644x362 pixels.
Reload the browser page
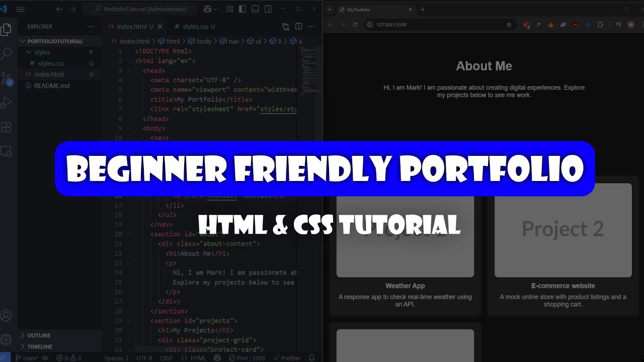(x=355, y=25)
